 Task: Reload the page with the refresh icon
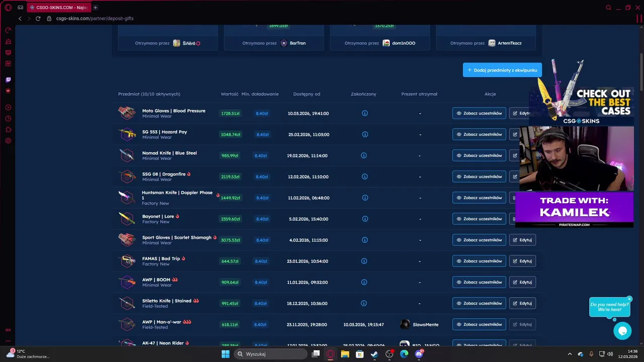tap(38, 19)
